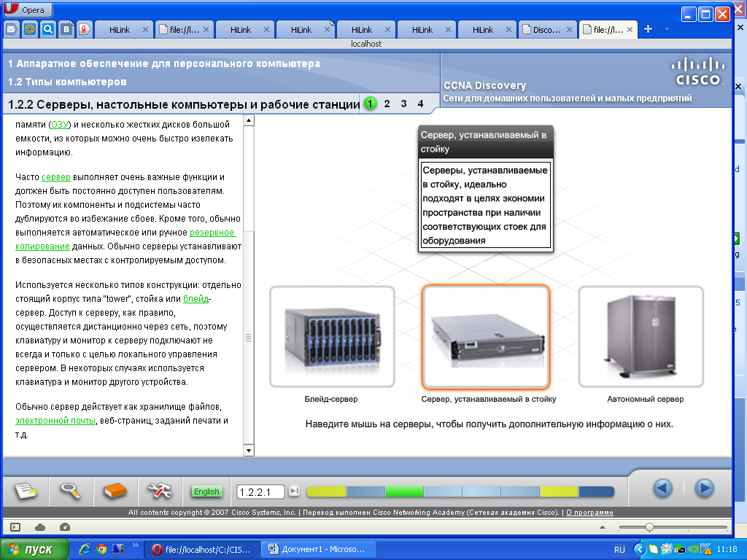Click the page number field 1.2.2.1

[x=260, y=492]
